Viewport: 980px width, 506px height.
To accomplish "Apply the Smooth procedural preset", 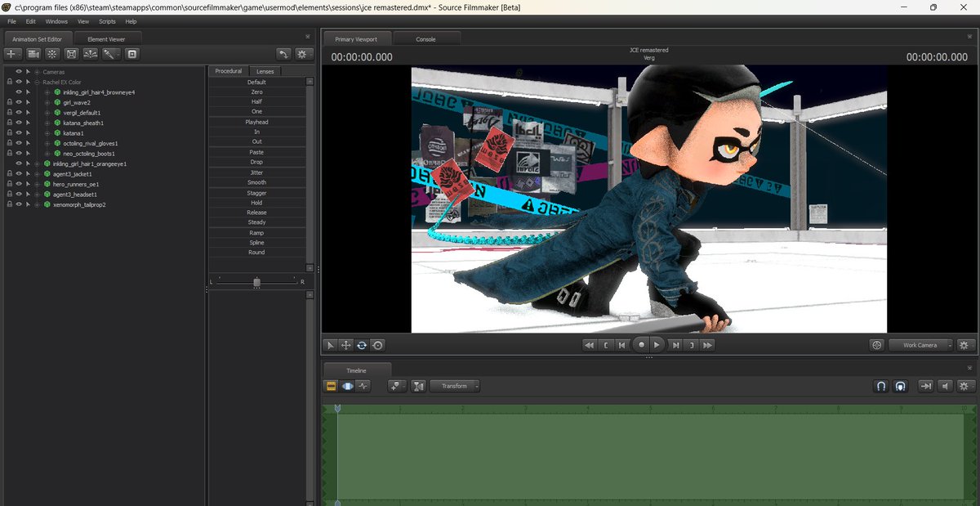I will [256, 182].
